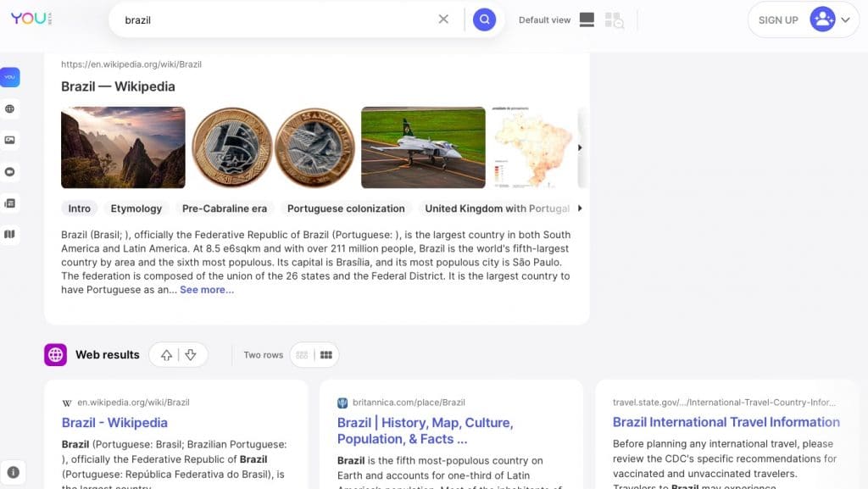This screenshot has height=489, width=868.
Task: Click travel.state.gov URL text
Action: [x=724, y=403]
